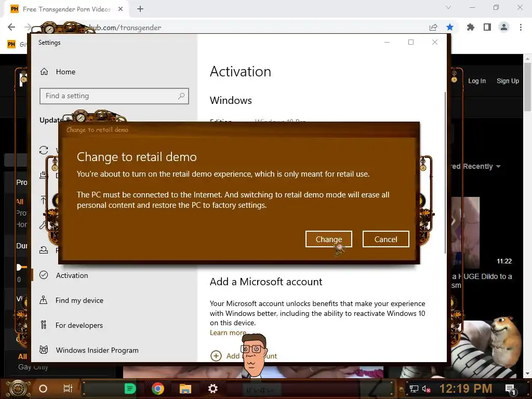Click the Find a setting search box
Viewport: 532px width, 399px height.
click(x=114, y=96)
